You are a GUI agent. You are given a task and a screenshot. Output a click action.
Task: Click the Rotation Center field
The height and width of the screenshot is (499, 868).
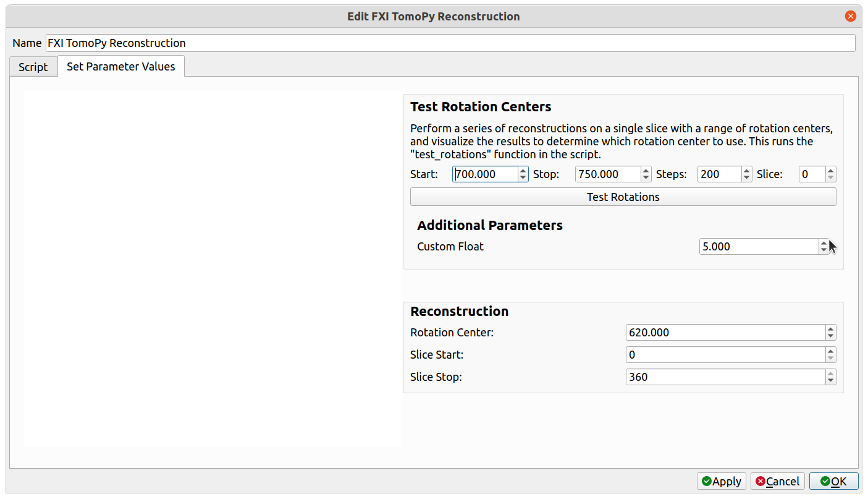[x=725, y=333]
